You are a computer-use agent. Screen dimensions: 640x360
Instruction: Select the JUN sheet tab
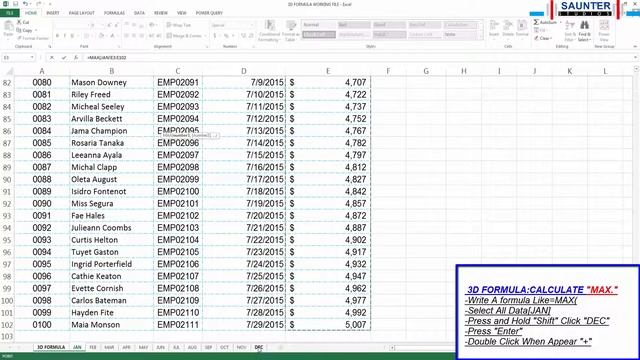[160, 347]
